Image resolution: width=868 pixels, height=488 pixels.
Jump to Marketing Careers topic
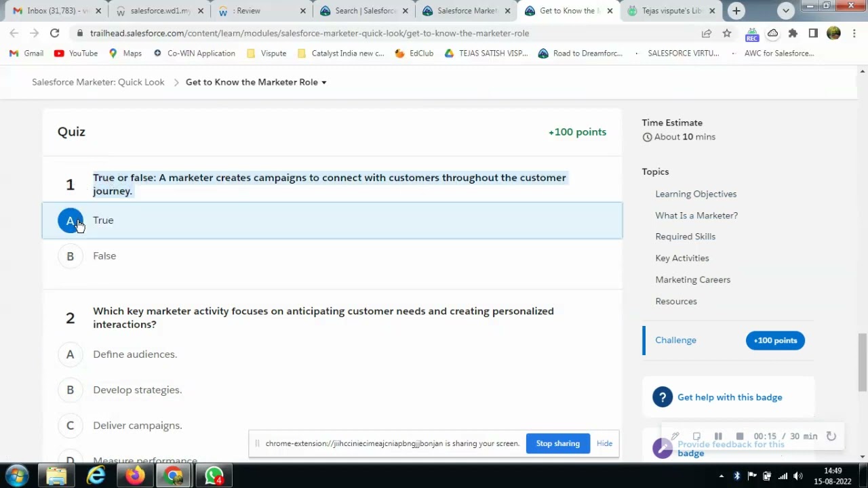pos(692,280)
